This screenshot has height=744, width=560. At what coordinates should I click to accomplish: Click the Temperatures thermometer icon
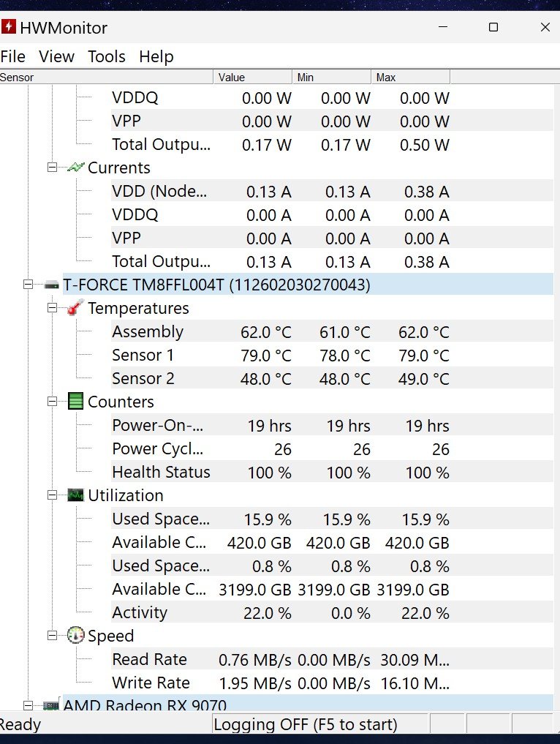[x=75, y=307]
